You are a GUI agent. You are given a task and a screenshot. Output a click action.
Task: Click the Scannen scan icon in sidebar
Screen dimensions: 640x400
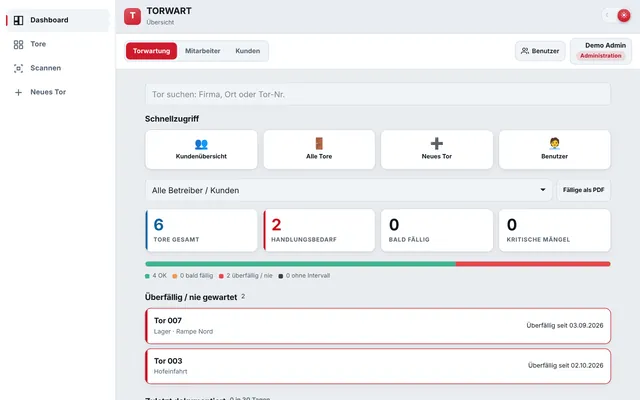pos(18,68)
